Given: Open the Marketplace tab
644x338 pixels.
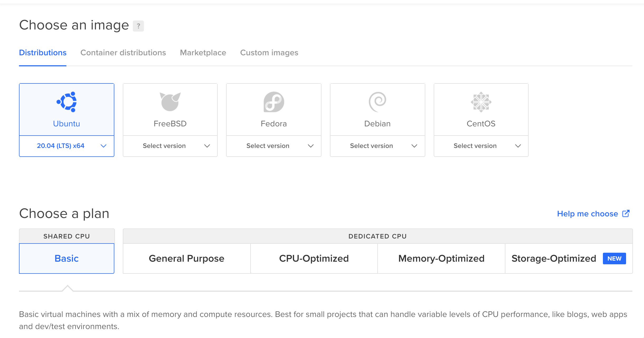Looking at the screenshot, I should (x=203, y=53).
